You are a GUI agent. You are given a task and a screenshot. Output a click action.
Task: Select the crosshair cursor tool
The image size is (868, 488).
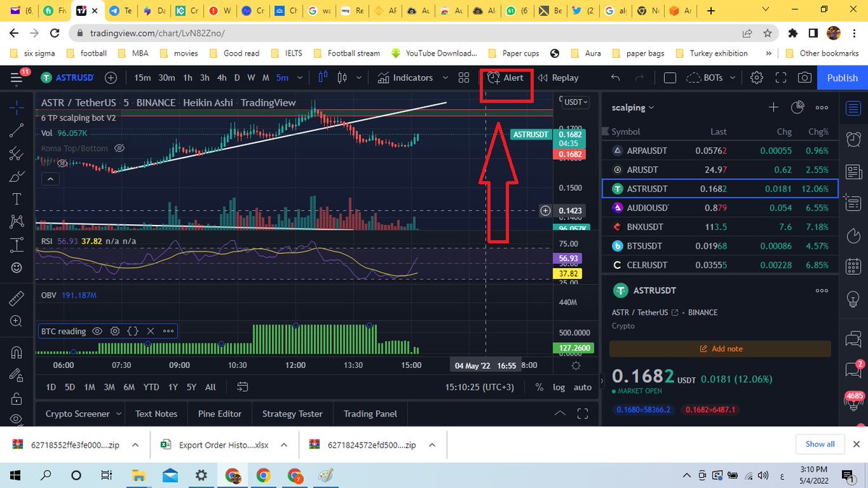click(17, 107)
